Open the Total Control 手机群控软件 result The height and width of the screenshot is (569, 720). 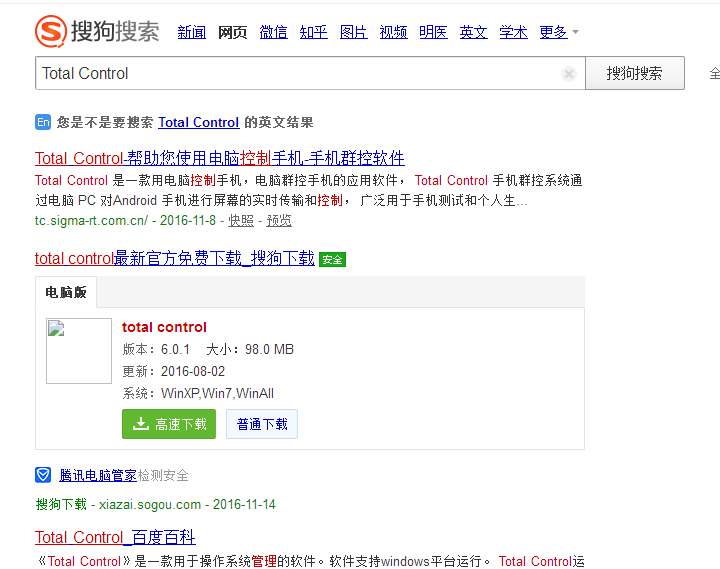tap(219, 158)
